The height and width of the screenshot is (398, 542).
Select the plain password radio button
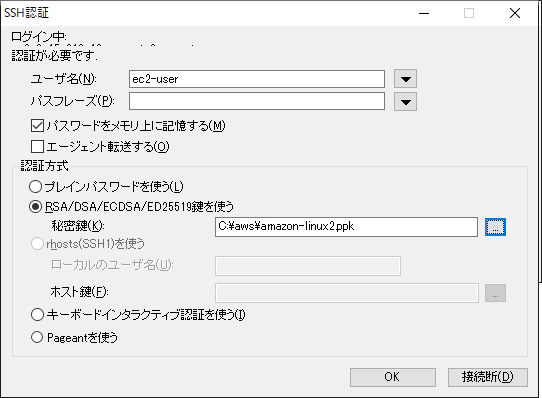[36, 187]
